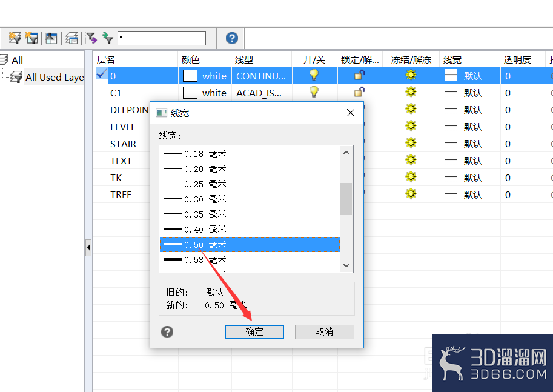Toggle freeze sun icon for TK layer
This screenshot has width=553, height=392.
tap(411, 176)
